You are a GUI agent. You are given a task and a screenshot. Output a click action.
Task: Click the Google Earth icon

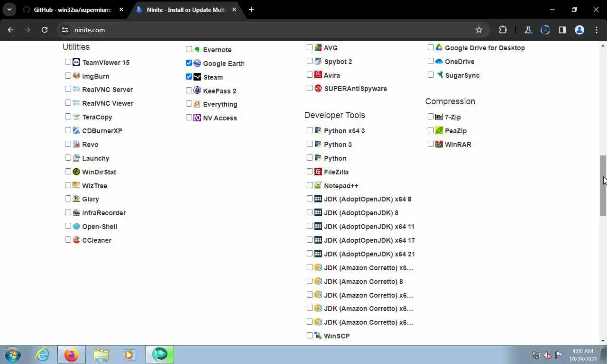[197, 63]
